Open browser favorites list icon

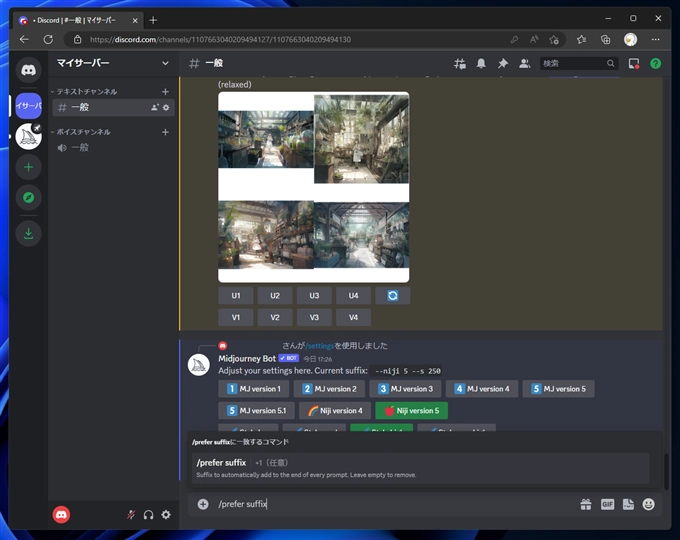581,39
